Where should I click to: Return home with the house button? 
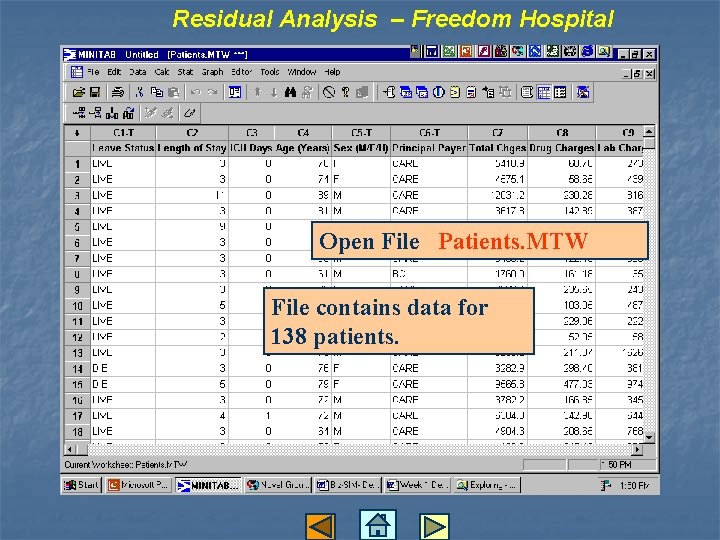coord(377,524)
